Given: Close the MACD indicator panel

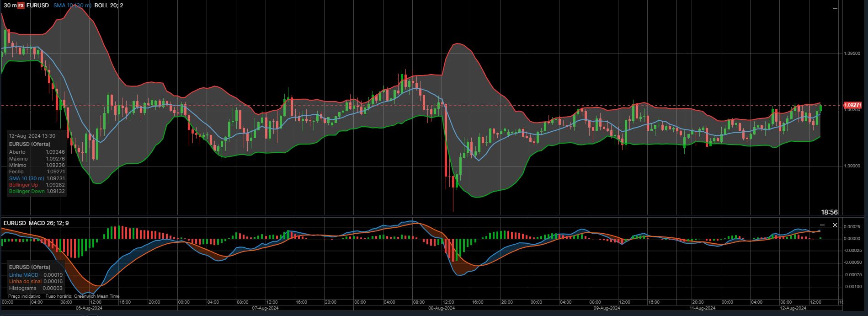Looking at the screenshot, I should 835,225.
